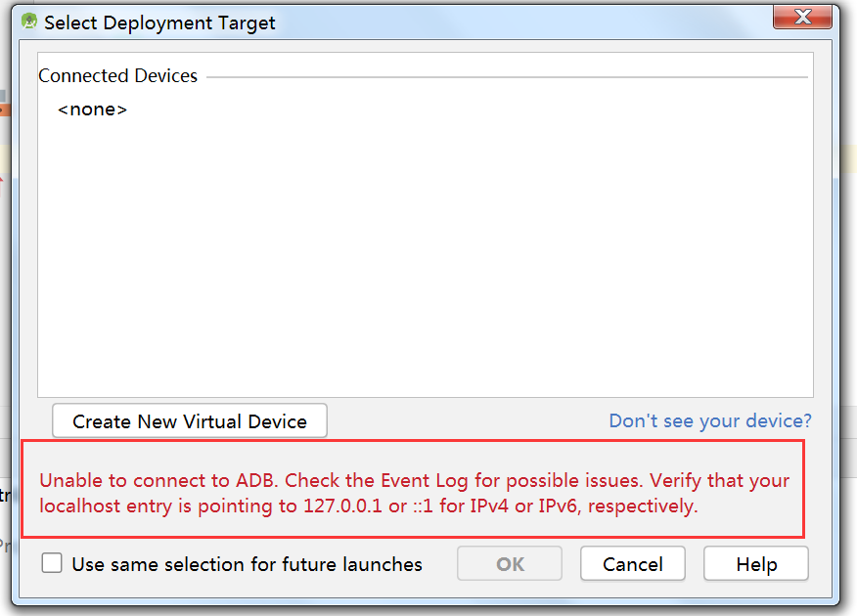Select <none> under Connected Devices
This screenshot has height=616, width=857.
point(92,109)
